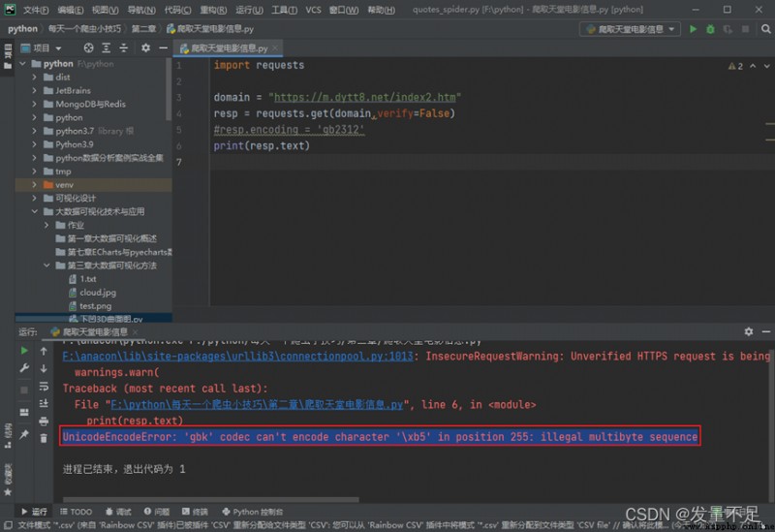Click the console horizontal scrollbar
775x532 pixels.
210,499
